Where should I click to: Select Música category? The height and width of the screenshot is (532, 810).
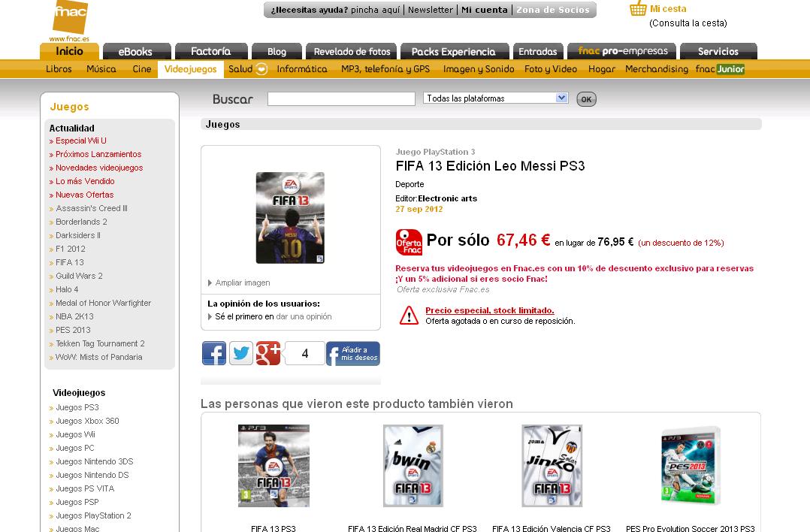click(x=101, y=69)
